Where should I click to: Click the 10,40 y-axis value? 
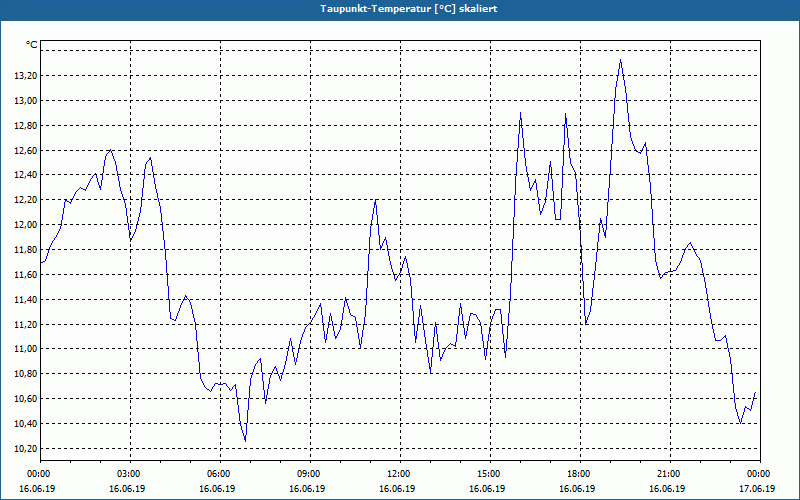(26, 424)
